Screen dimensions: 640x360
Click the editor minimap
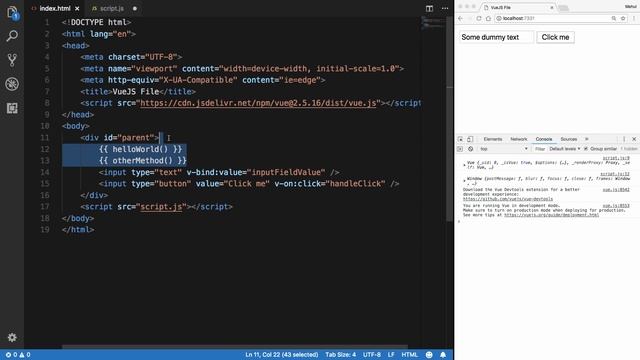click(x=433, y=23)
